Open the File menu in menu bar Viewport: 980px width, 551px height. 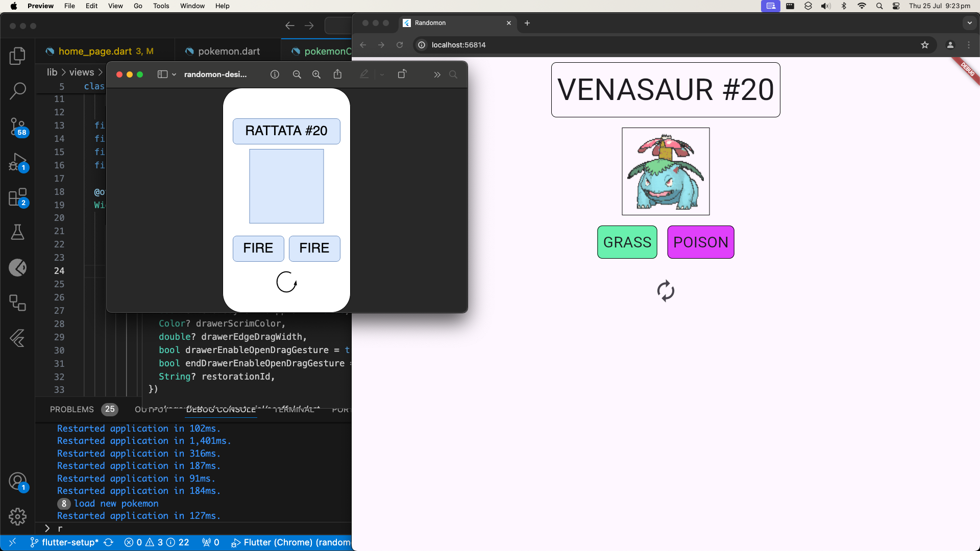(69, 6)
